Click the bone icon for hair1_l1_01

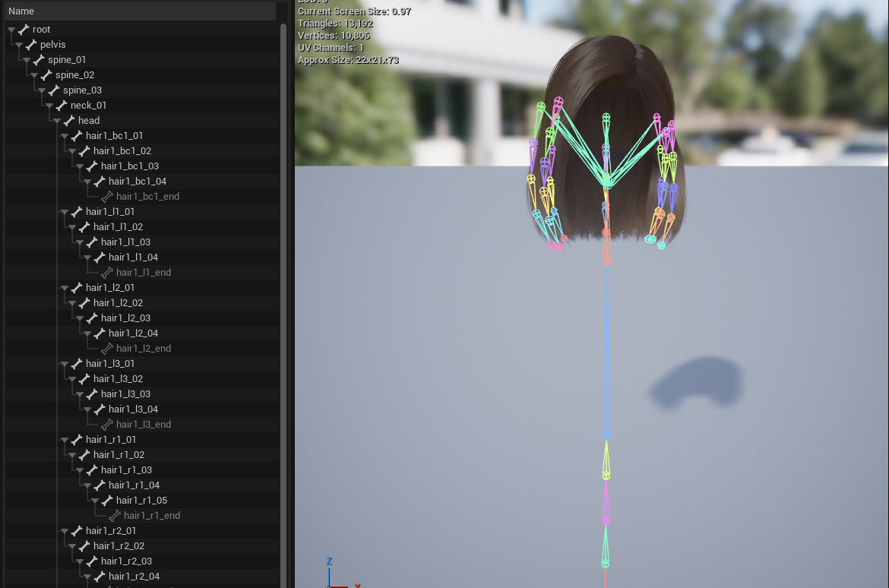pyautogui.click(x=77, y=212)
